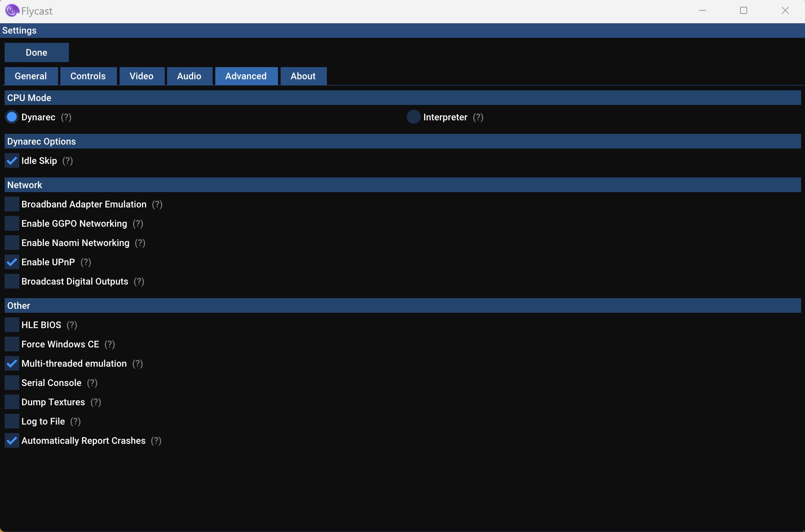Enable Broadband Adapter Emulation
This screenshot has height=532, width=805.
[x=11, y=204]
